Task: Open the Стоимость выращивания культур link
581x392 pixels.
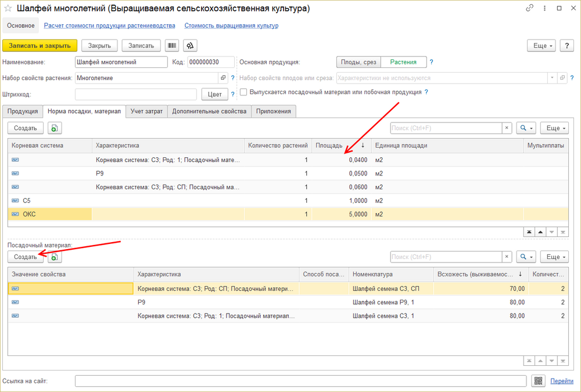Action: point(231,26)
